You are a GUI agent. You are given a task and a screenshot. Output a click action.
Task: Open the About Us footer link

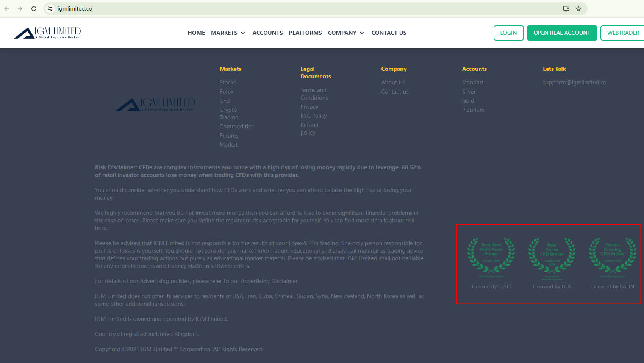[393, 83]
